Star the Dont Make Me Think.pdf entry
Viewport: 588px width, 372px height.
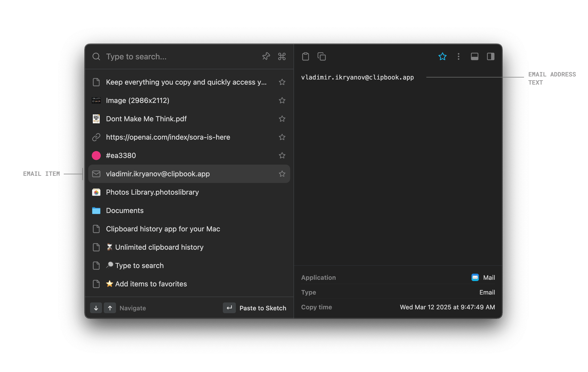click(x=282, y=119)
